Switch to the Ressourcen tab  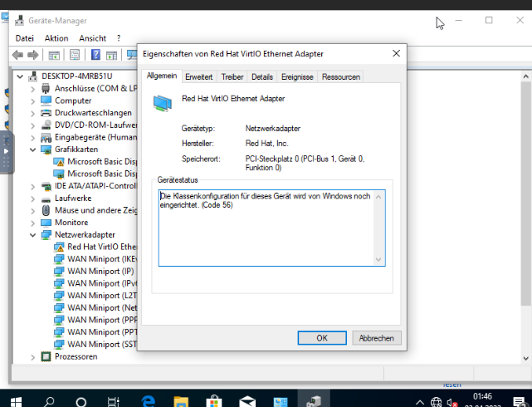[341, 77]
